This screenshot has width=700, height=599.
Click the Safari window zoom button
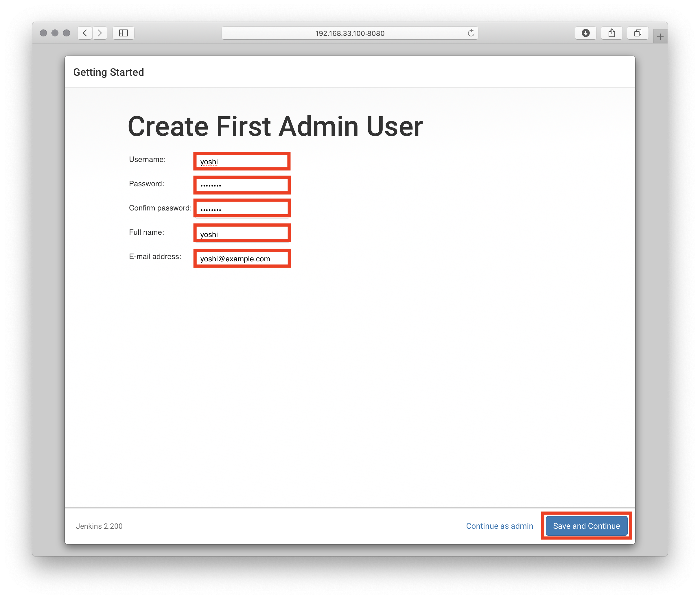pyautogui.click(x=67, y=33)
